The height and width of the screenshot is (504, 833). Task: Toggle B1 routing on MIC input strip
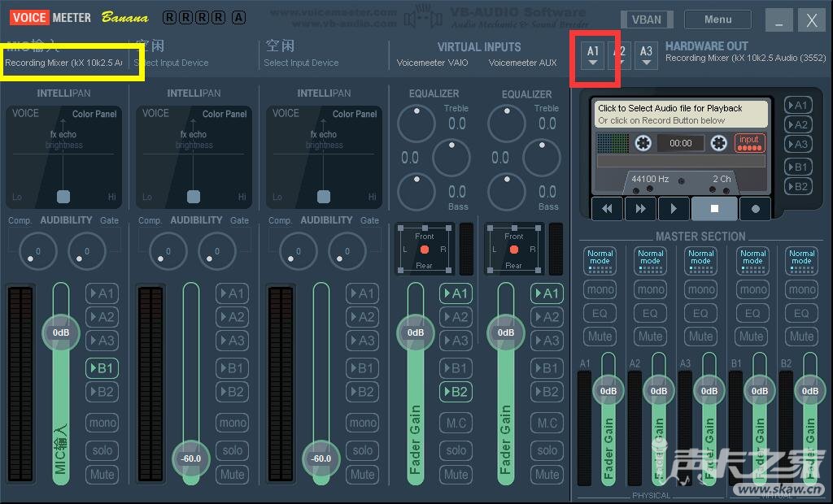102,368
